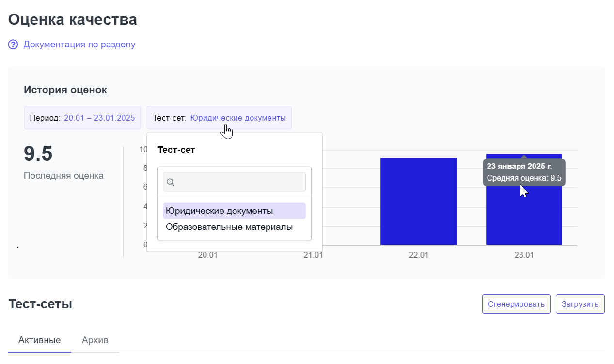
Task: Click the question mark help icon
Action: click(13, 45)
